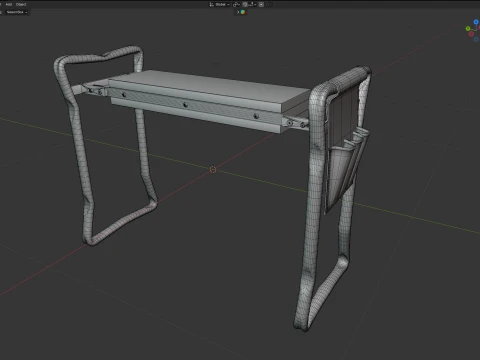Open the pivot point selector
Image resolution: width=480 pixels, height=360 pixels.
236,4
